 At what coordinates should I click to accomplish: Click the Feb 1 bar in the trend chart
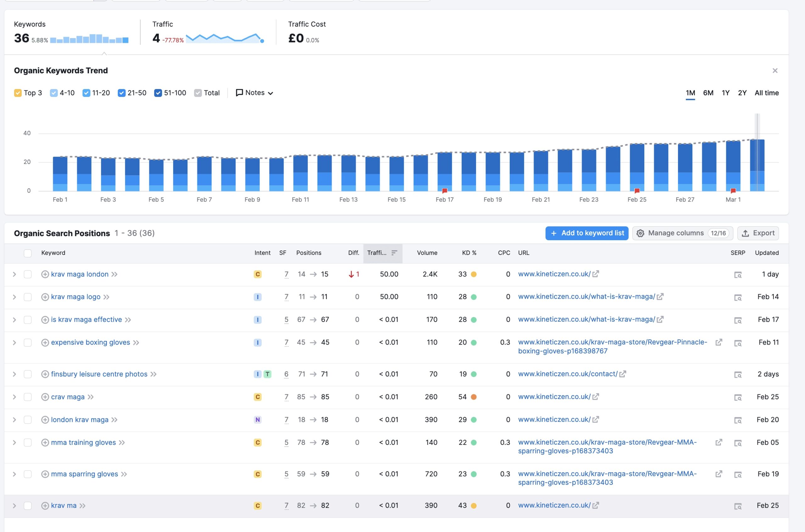tap(60, 174)
